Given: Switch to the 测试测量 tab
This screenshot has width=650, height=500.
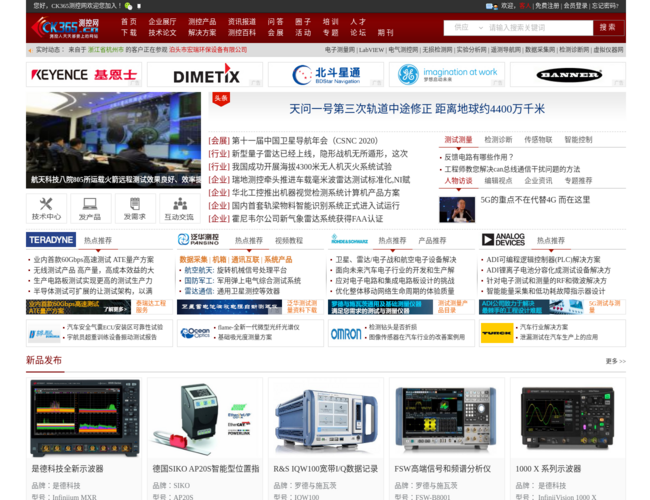Looking at the screenshot, I should point(458,140).
